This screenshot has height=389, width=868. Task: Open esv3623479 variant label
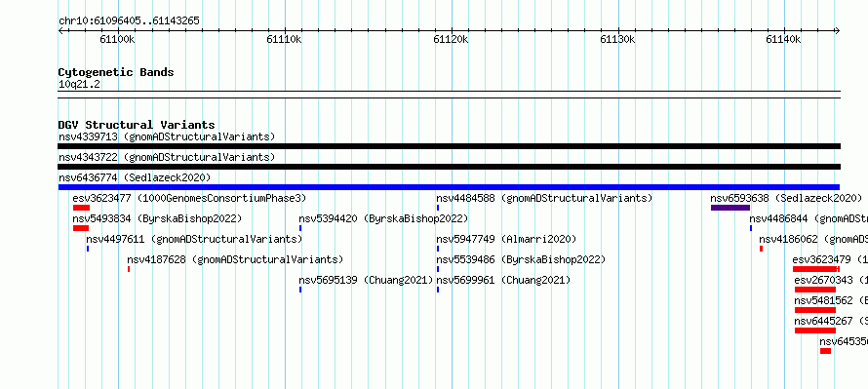(x=830, y=259)
